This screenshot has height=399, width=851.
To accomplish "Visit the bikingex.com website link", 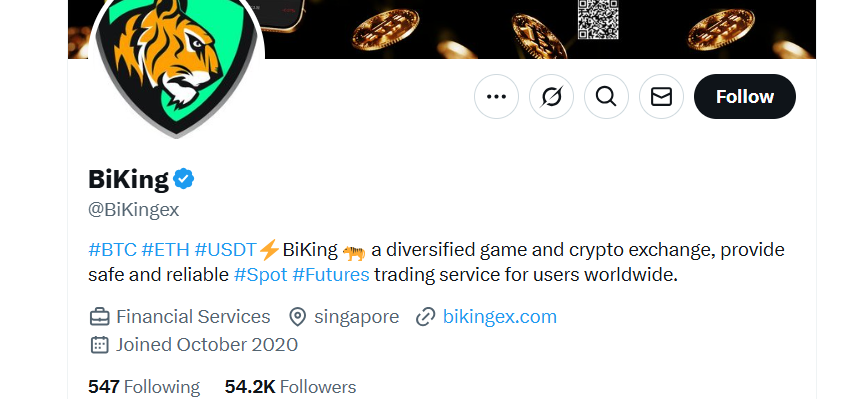I will [x=500, y=316].
